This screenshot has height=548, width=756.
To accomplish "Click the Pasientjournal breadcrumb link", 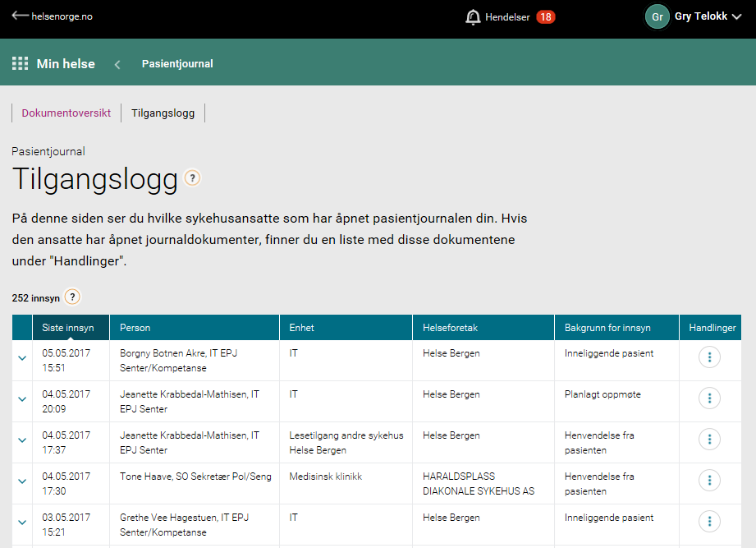I will [177, 64].
